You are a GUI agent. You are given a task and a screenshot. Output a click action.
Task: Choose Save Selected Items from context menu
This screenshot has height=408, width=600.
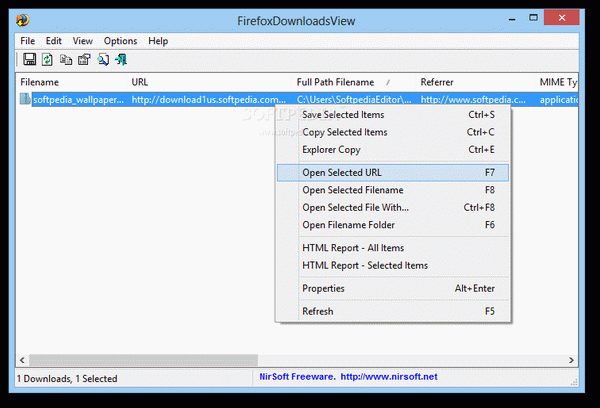tap(393, 114)
